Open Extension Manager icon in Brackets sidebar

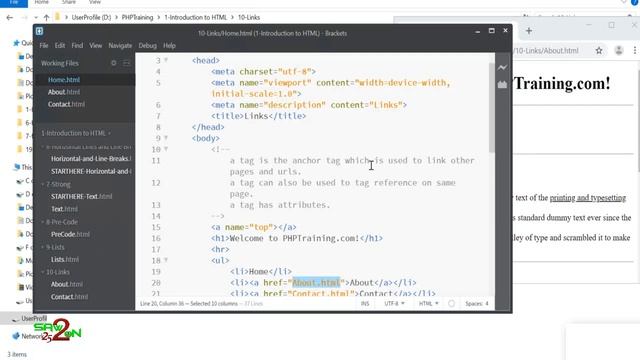click(502, 85)
